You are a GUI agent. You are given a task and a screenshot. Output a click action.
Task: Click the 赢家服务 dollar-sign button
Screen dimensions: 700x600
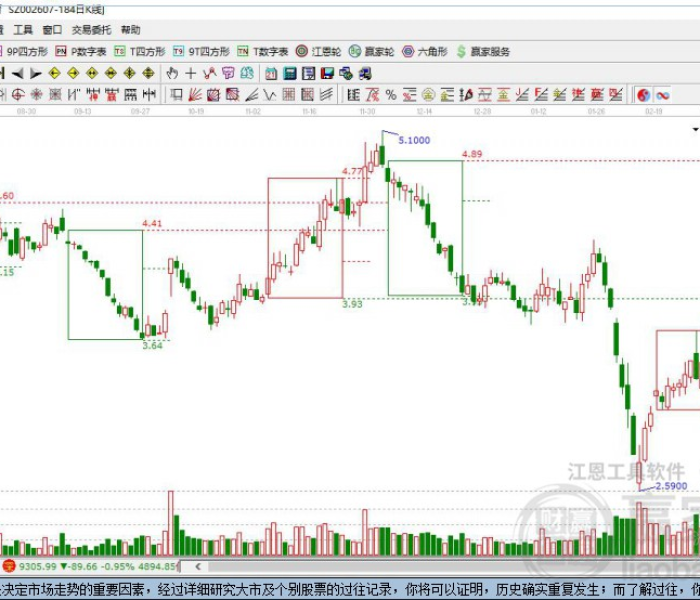pyautogui.click(x=483, y=51)
